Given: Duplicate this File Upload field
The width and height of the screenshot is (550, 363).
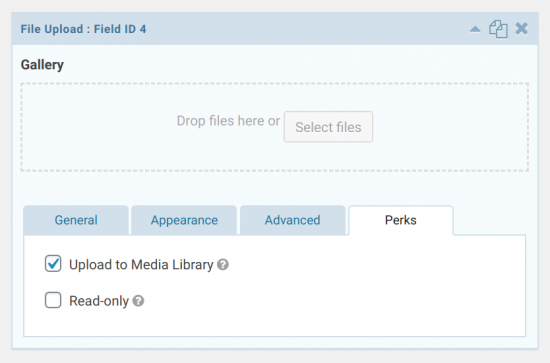Looking at the screenshot, I should [498, 29].
